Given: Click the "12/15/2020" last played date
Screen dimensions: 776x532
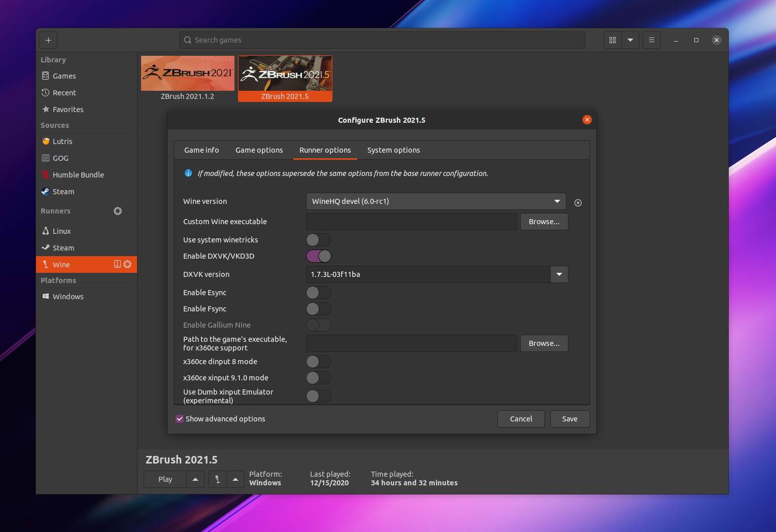Looking at the screenshot, I should tap(329, 483).
